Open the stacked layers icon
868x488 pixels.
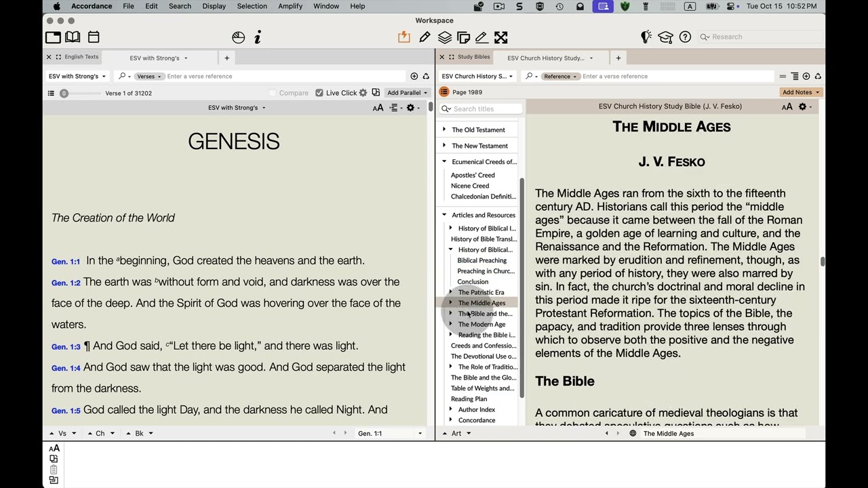click(444, 37)
